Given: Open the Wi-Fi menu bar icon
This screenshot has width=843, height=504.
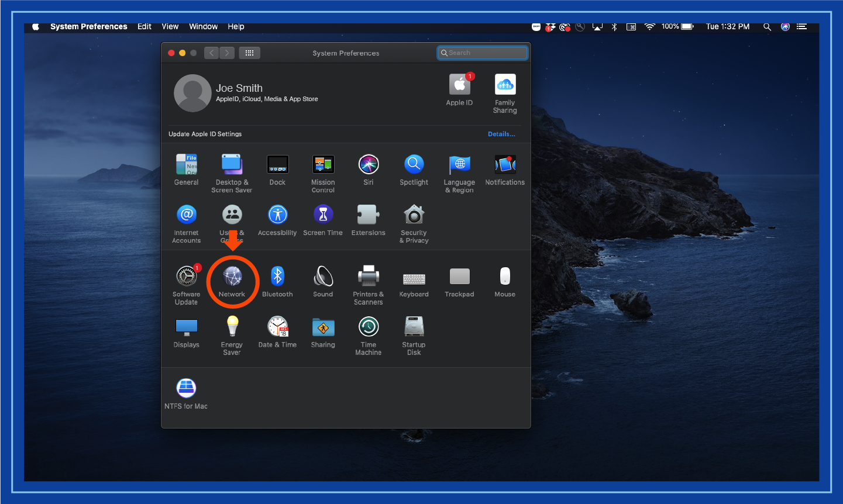Looking at the screenshot, I should click(x=649, y=27).
